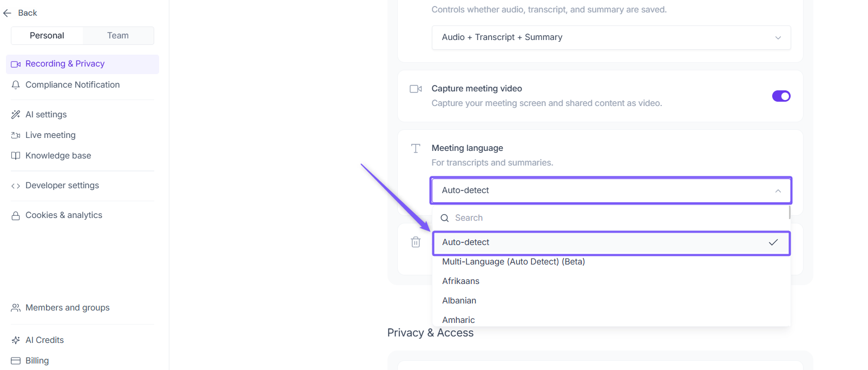Expand the Audio + Transcript + Summary dropdown
The height and width of the screenshot is (370, 868).
point(610,37)
